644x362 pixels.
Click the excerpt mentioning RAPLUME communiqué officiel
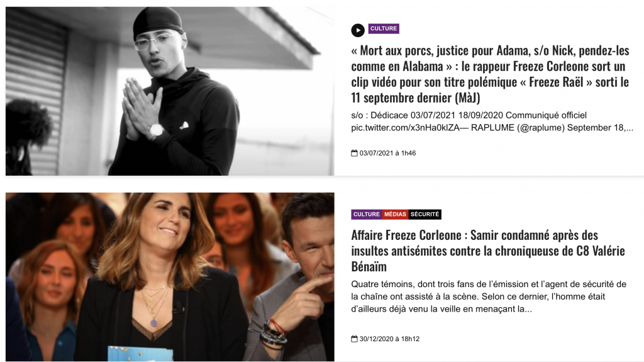[x=492, y=122]
